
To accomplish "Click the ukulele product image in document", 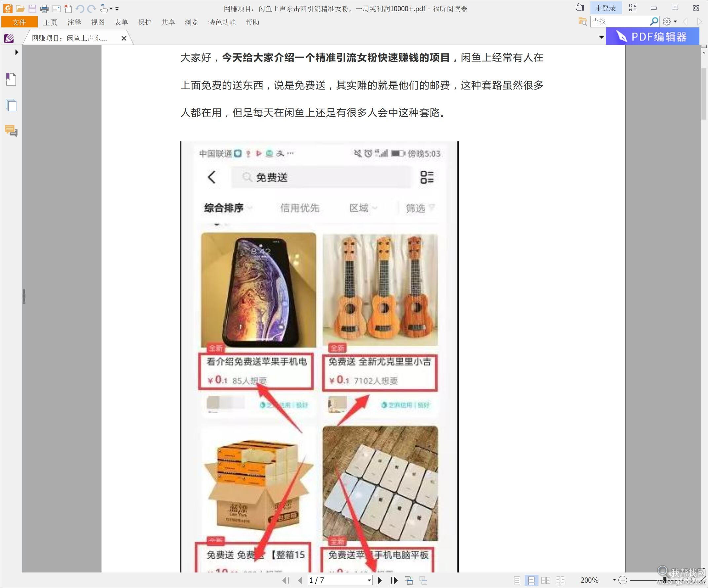I will pos(380,289).
